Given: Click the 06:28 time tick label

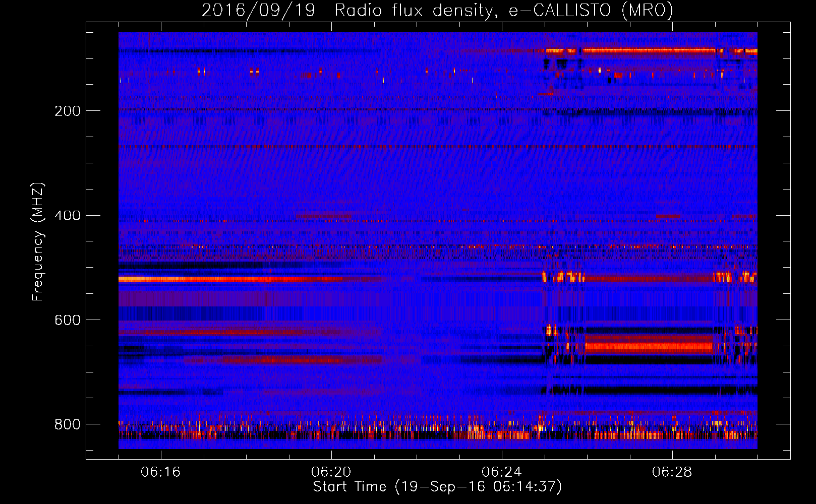Looking at the screenshot, I should (x=672, y=472).
